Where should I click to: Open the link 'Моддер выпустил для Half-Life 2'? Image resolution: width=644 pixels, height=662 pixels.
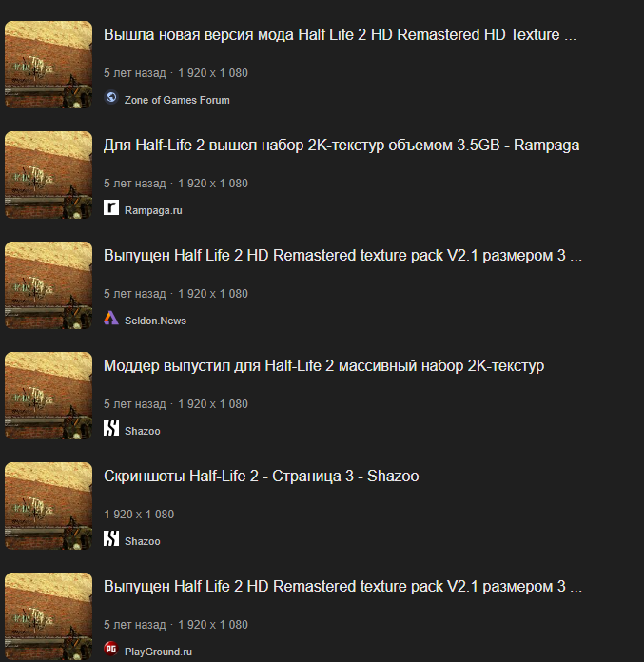(x=323, y=365)
